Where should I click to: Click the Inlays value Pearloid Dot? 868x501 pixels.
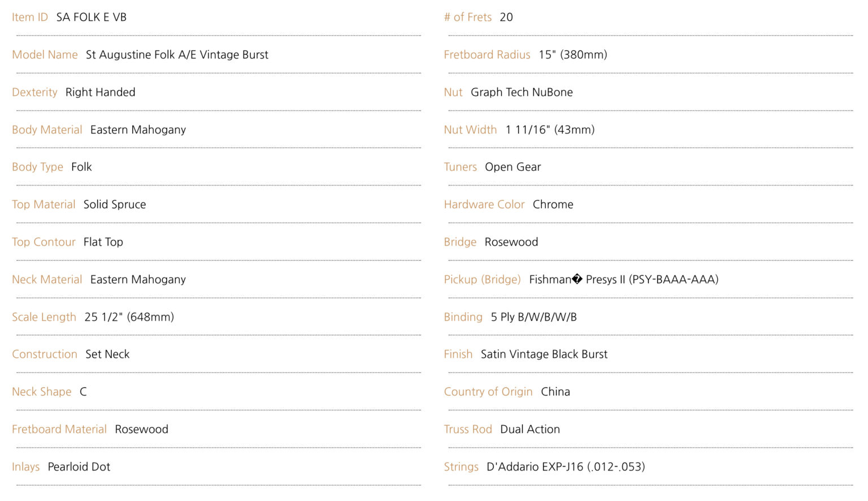click(79, 467)
